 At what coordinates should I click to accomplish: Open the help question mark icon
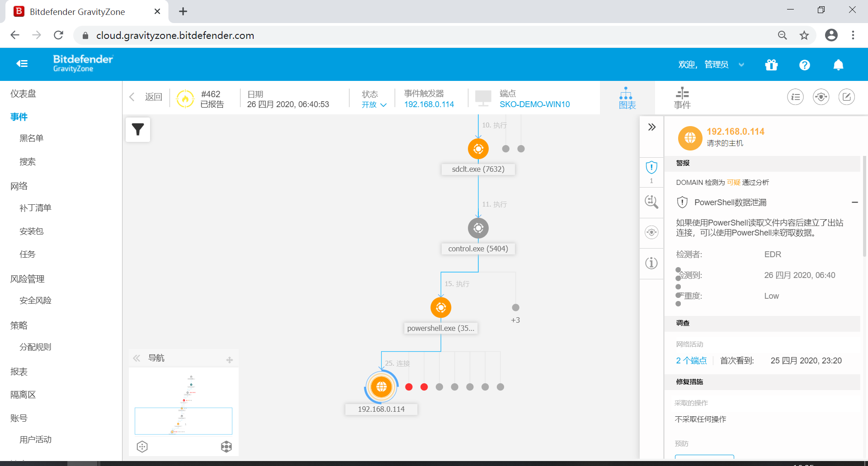pyautogui.click(x=804, y=65)
